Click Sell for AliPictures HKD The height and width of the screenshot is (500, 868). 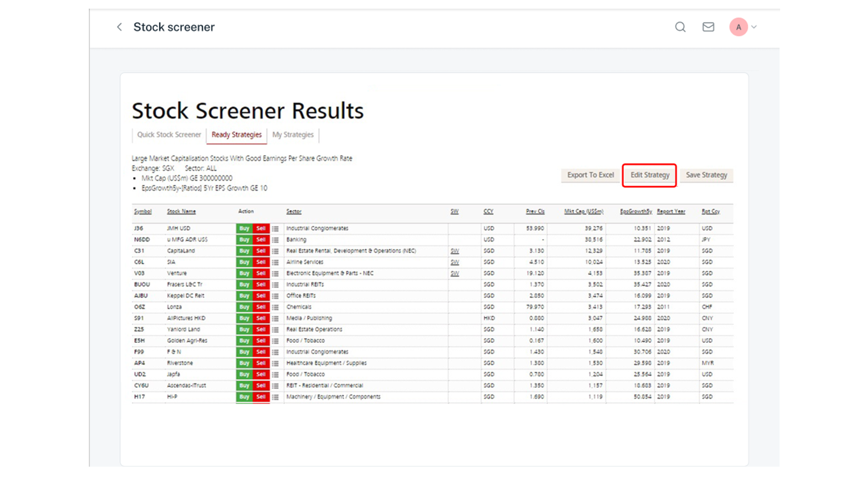point(261,318)
